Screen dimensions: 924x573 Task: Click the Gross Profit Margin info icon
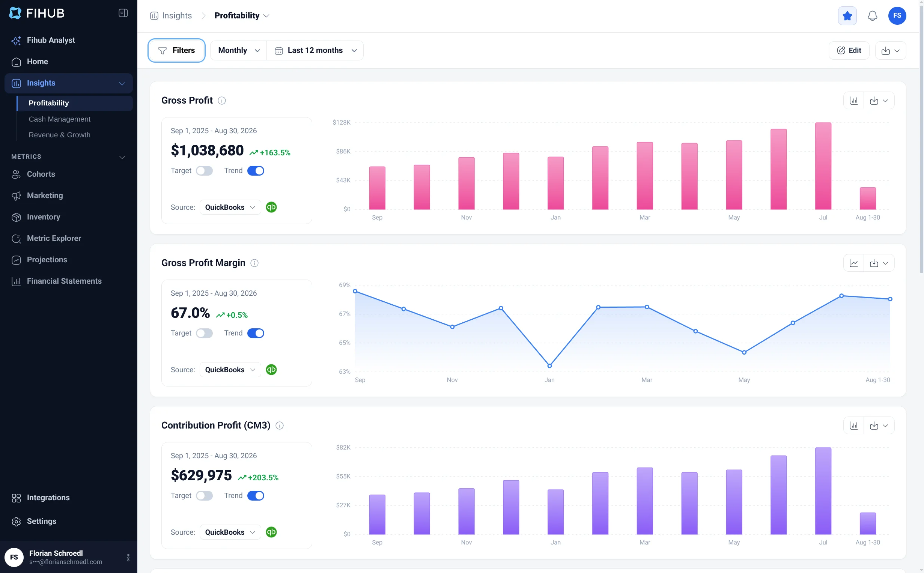[x=254, y=263]
